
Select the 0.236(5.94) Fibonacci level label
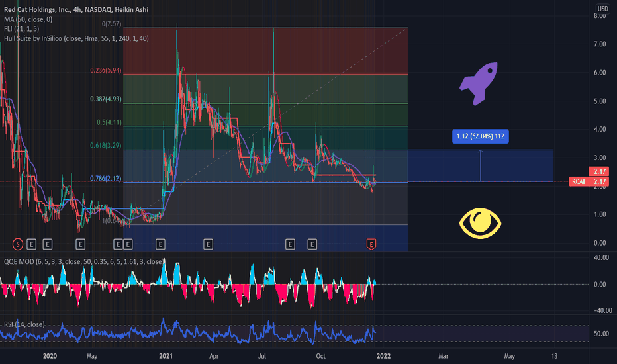(x=105, y=70)
